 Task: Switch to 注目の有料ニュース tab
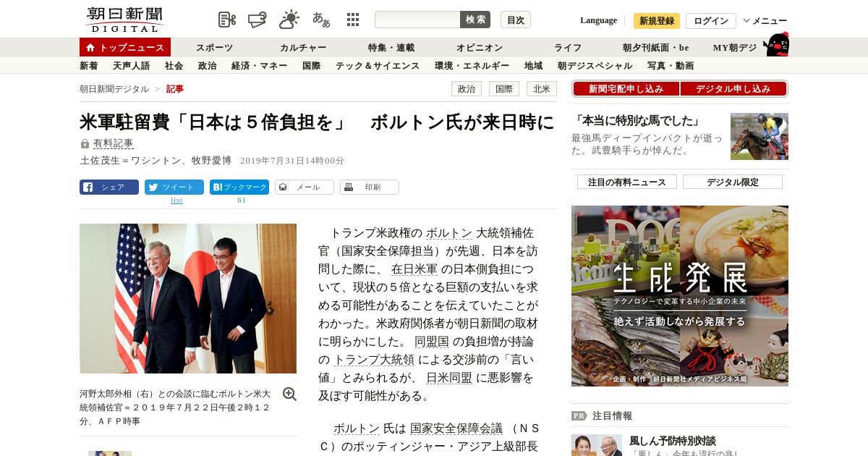[627, 182]
